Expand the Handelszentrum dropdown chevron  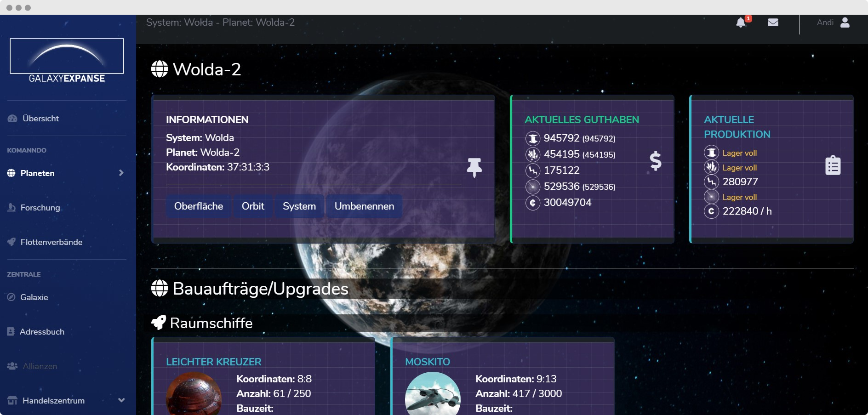(x=121, y=400)
